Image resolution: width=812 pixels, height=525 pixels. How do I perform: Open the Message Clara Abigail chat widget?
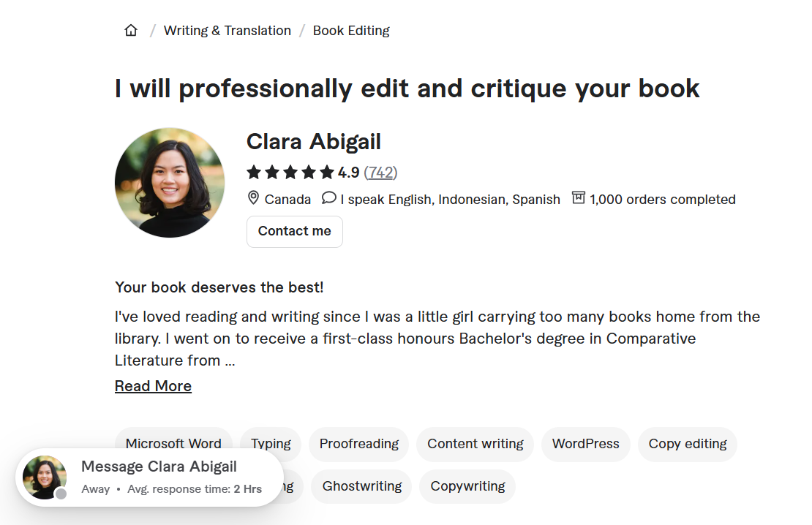coord(160,466)
